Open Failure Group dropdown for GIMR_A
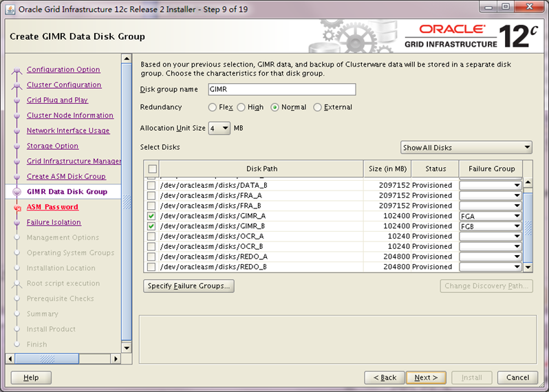Viewport: 549px width, 392px height. [x=516, y=216]
